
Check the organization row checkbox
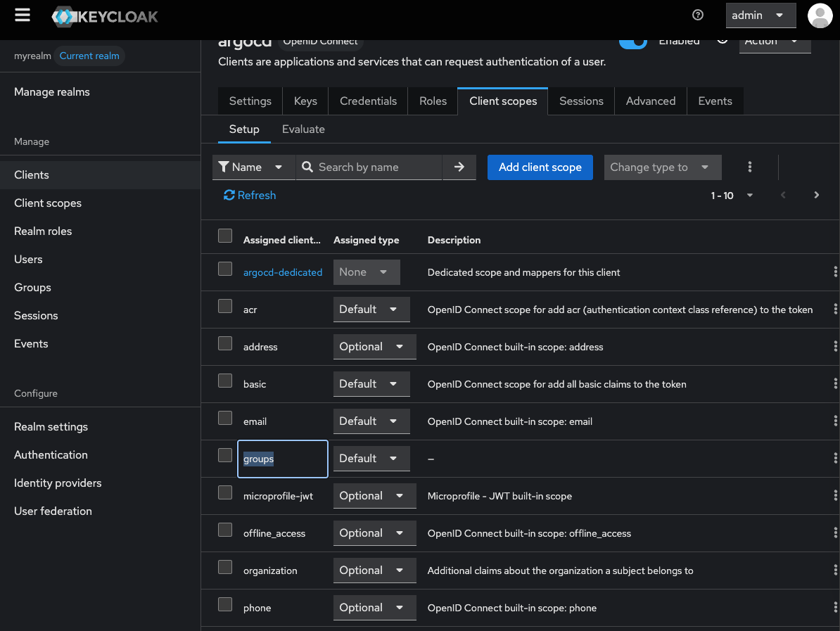pyautogui.click(x=225, y=567)
